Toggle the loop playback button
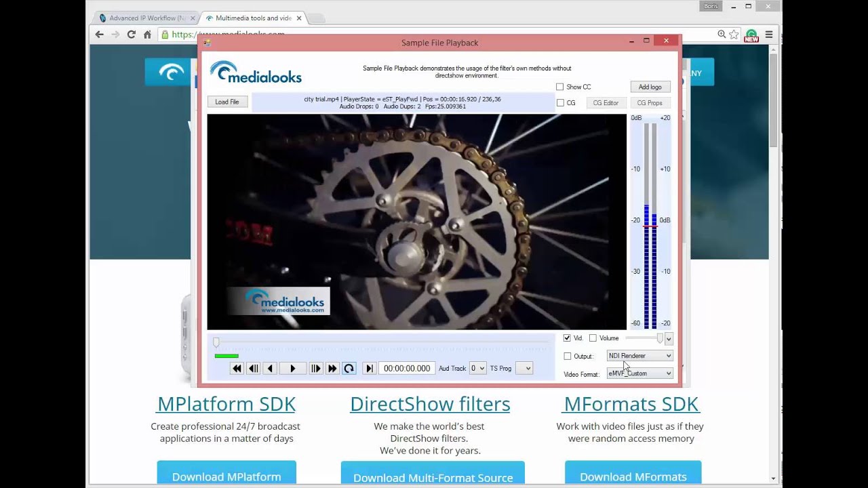 pos(349,368)
